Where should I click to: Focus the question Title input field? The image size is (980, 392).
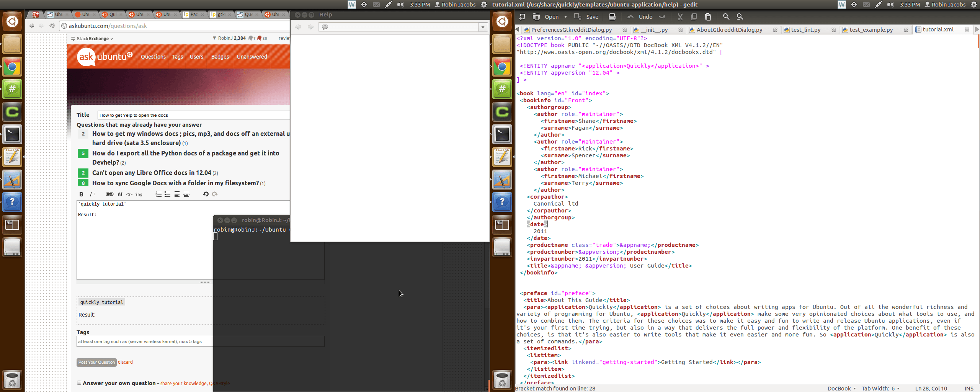(x=194, y=115)
